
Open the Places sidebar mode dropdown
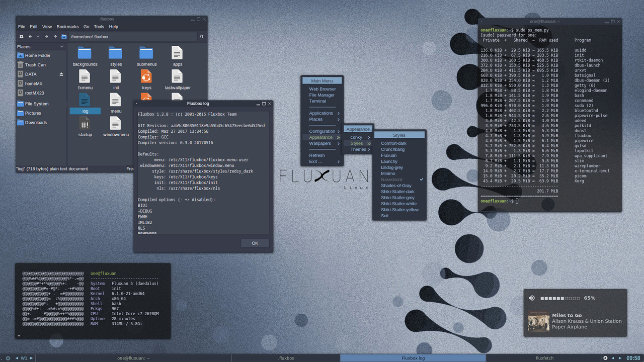(61, 47)
